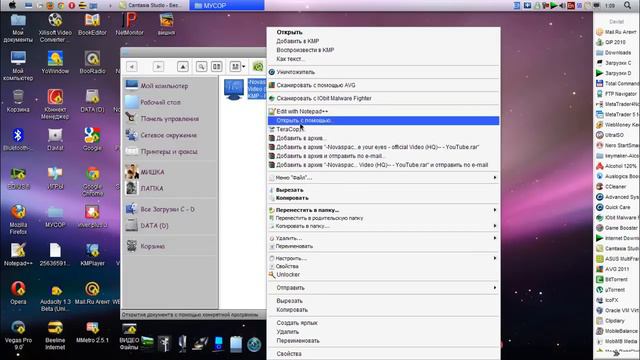Open Мои документы folder on the desktop
The width and height of the screenshot is (640, 360).
coord(18,27)
